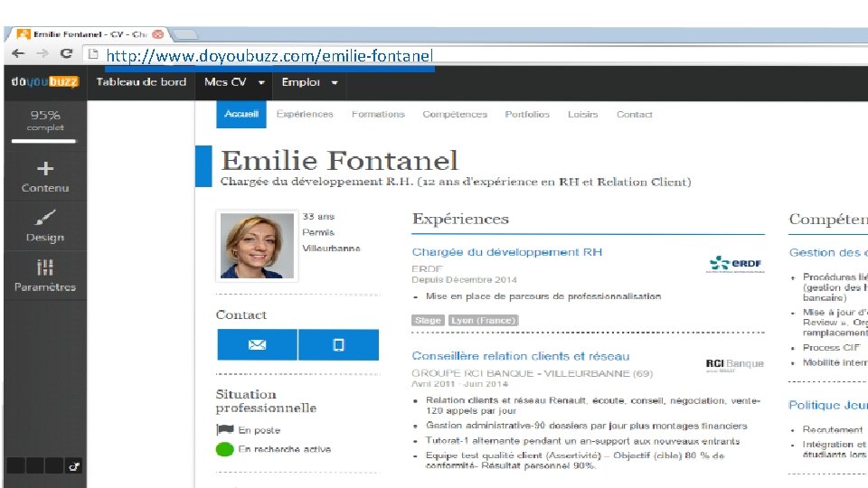Switch to the Contact tab
868x488 pixels.
click(x=635, y=114)
